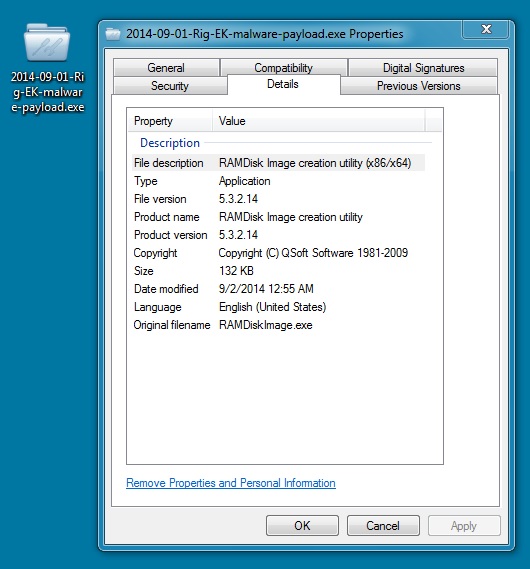Open the Digital Signatures tab

423,67
